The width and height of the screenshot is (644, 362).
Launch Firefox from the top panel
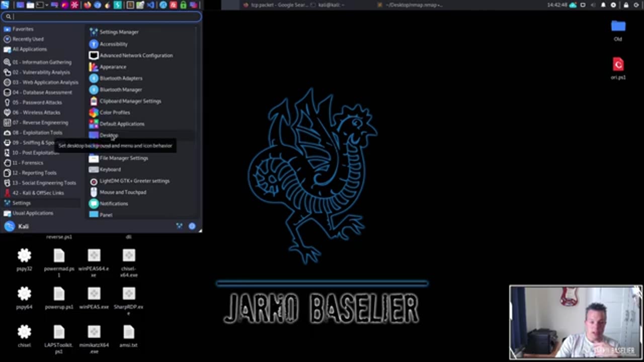[87, 5]
